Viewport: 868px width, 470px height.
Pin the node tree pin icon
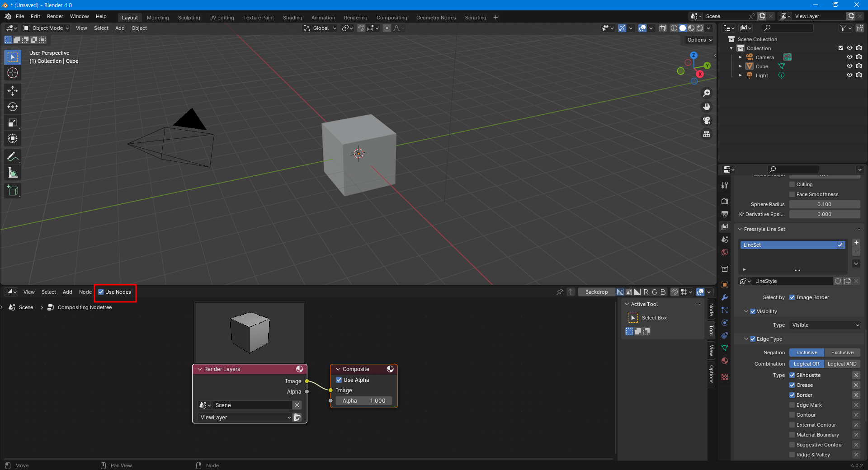click(x=560, y=292)
